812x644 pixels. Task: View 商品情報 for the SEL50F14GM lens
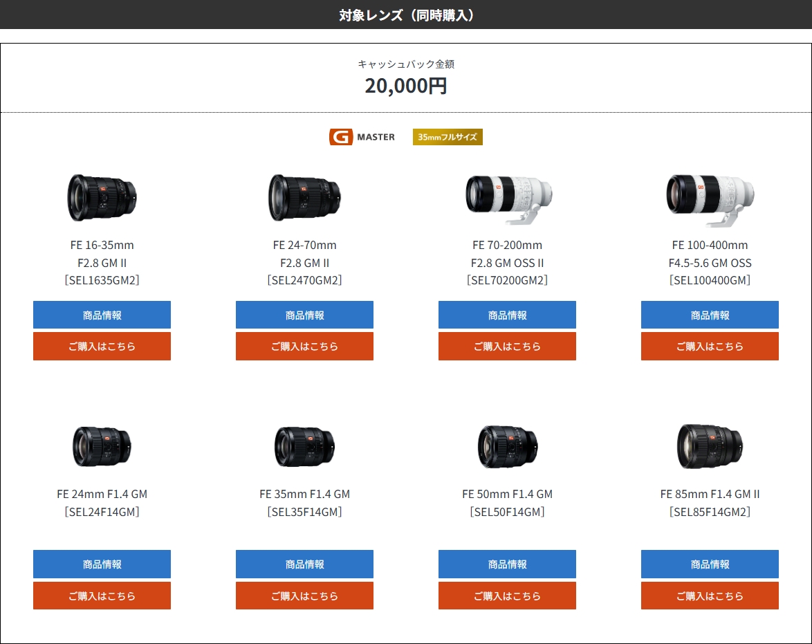(x=507, y=564)
